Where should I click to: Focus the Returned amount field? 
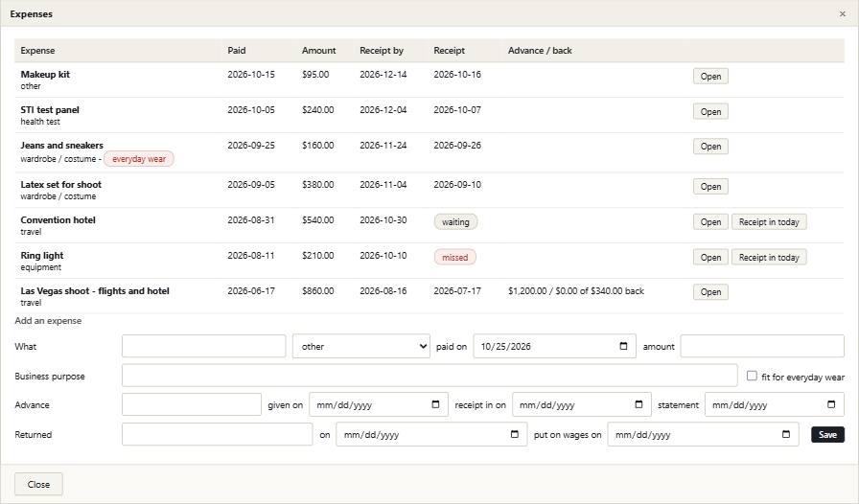pyautogui.click(x=217, y=434)
